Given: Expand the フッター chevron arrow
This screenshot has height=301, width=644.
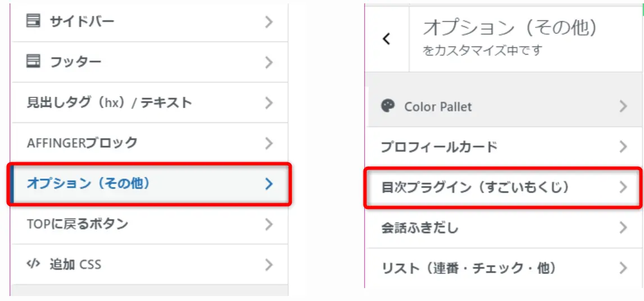Looking at the screenshot, I should tap(269, 62).
